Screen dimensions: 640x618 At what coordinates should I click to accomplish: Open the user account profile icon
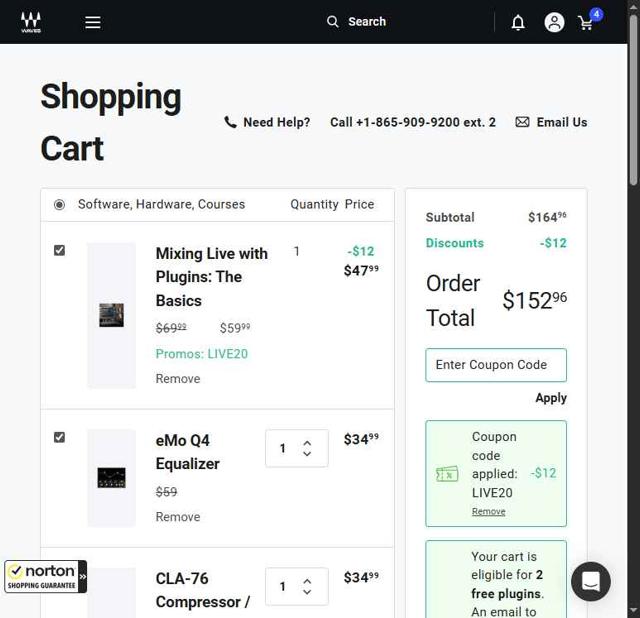[554, 22]
